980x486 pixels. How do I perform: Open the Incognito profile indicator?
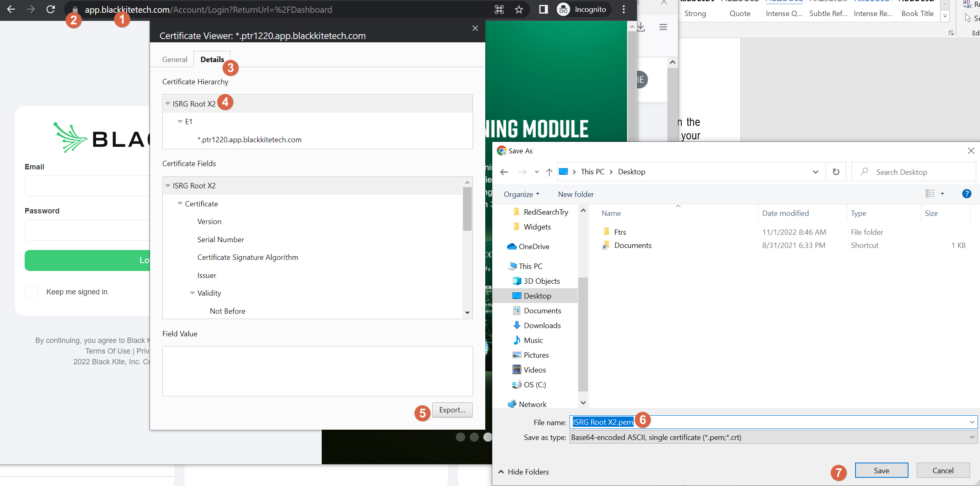pos(581,9)
